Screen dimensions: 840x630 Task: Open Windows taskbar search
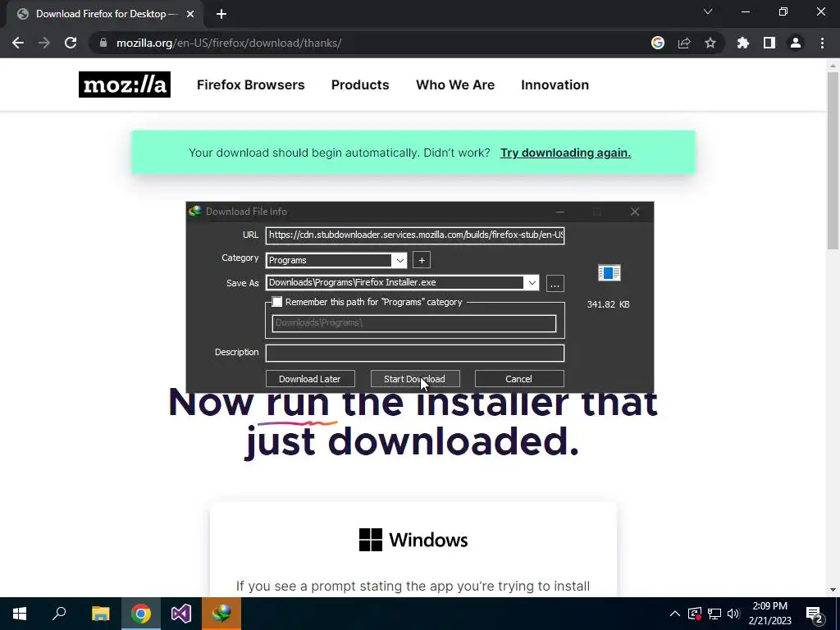59,614
